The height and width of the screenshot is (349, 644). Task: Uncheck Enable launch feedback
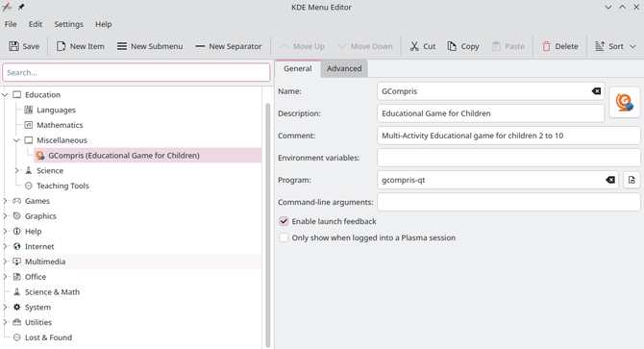[x=284, y=221]
